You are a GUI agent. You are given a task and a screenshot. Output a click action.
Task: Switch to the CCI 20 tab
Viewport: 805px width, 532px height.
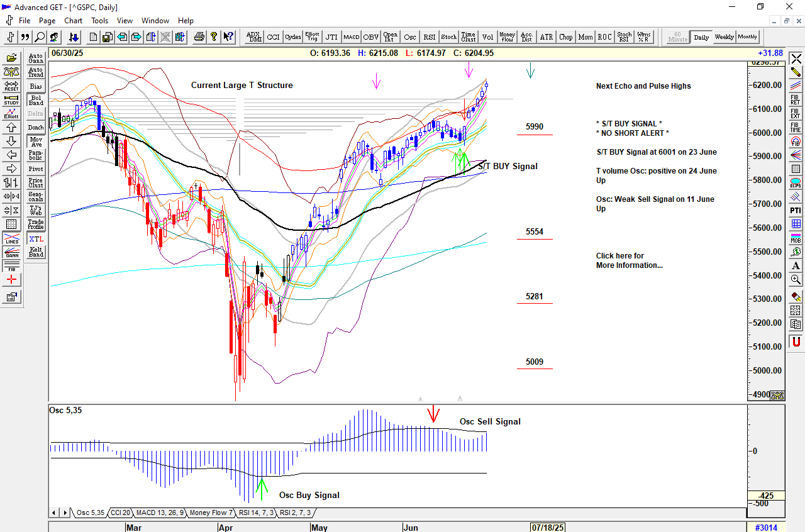click(x=119, y=513)
